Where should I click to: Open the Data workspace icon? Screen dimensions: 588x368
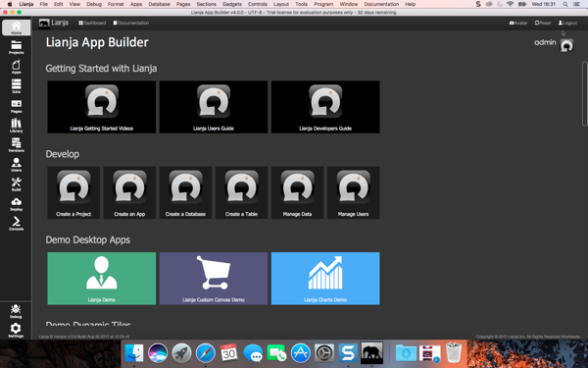16,86
